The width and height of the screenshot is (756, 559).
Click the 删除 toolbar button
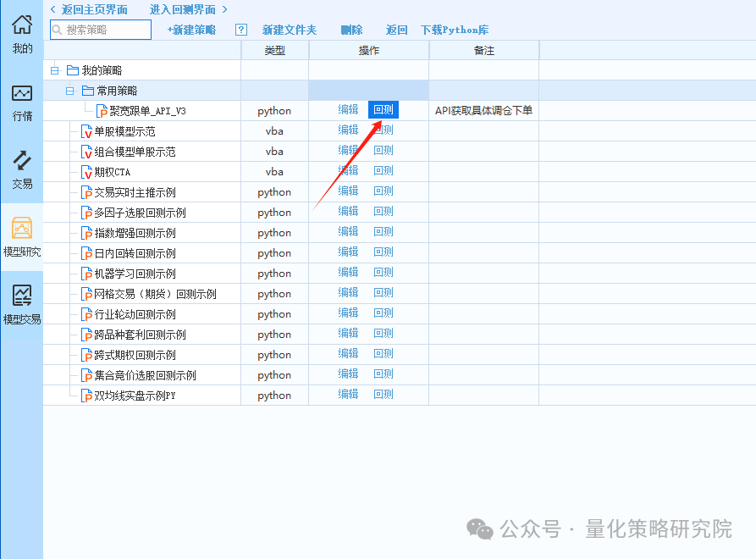coord(351,30)
